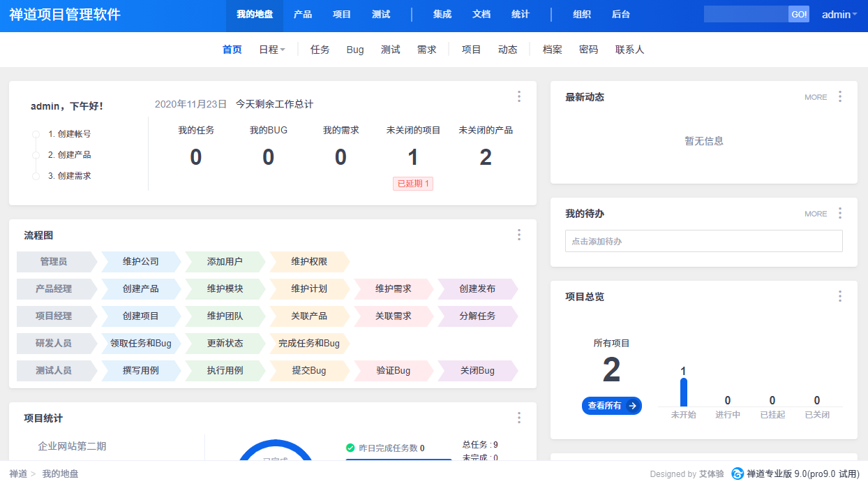868x484 pixels.
Task: Open 文档 in top navigation
Action: click(x=481, y=15)
